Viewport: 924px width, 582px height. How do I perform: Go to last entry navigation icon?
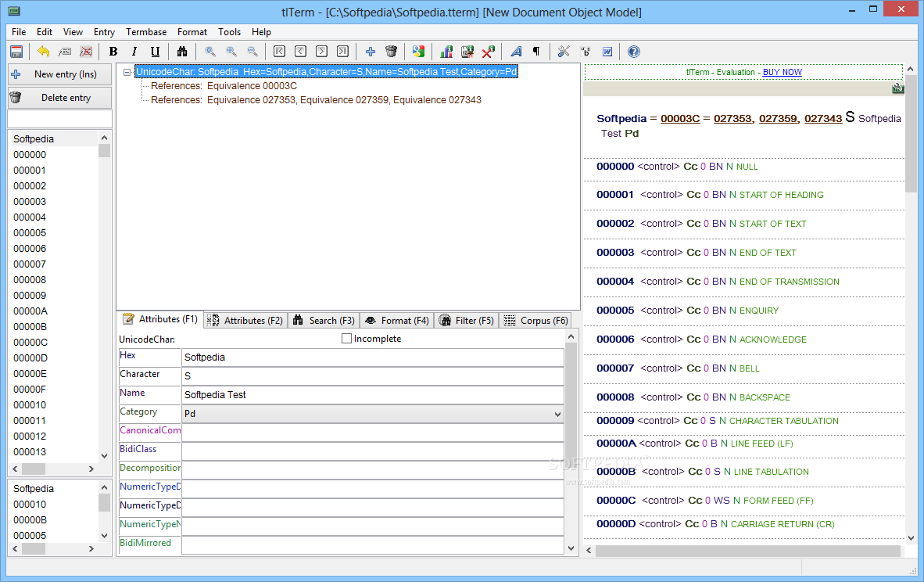point(342,52)
